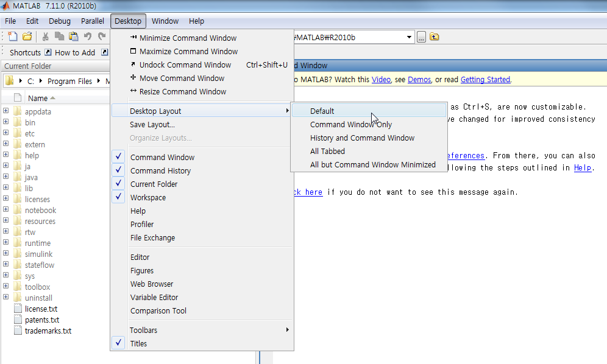Click the Help link in Command Window

click(582, 167)
